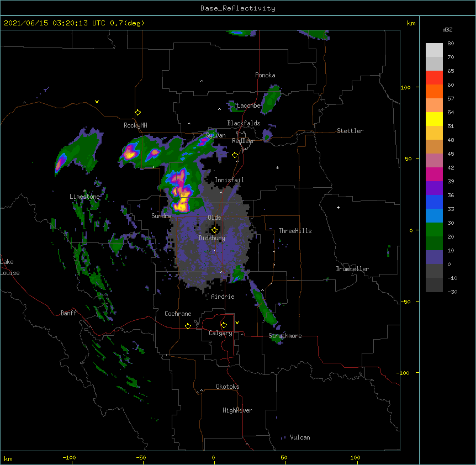Viewport: 476px width, 465px height.
Task: Select the ThreeHills label
Action: (x=295, y=231)
